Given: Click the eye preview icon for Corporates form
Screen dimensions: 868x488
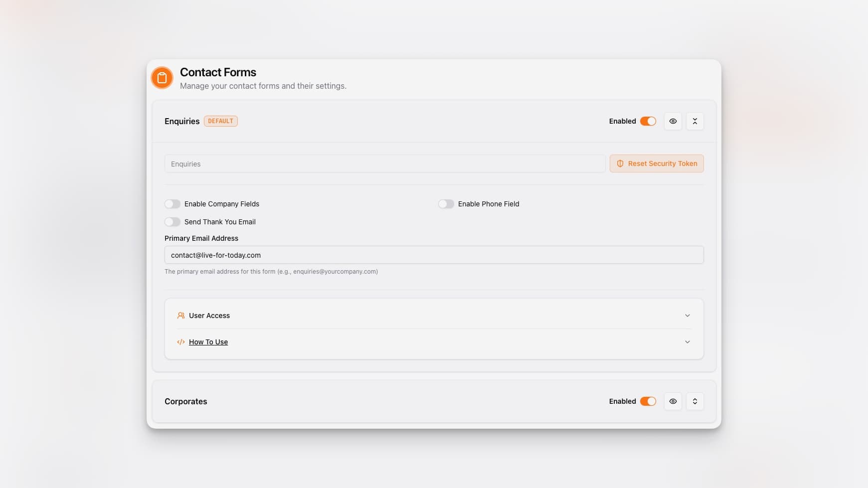Looking at the screenshot, I should pos(673,401).
